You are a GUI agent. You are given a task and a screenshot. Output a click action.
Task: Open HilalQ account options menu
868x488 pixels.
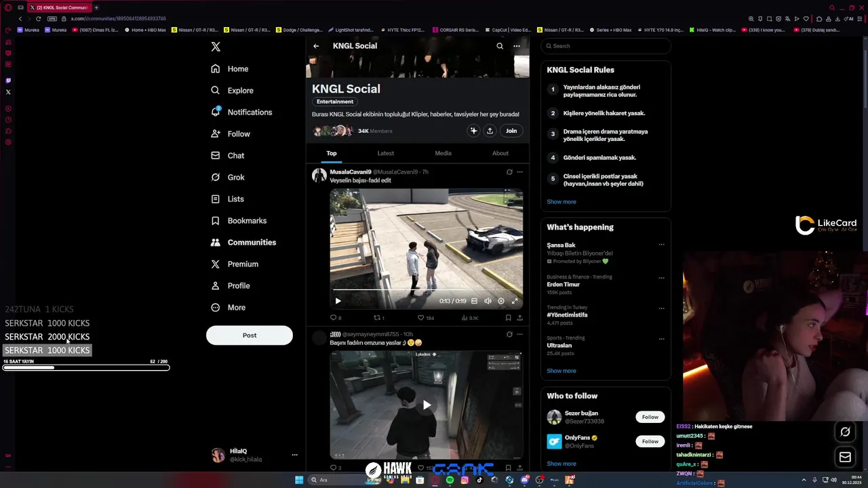point(294,455)
